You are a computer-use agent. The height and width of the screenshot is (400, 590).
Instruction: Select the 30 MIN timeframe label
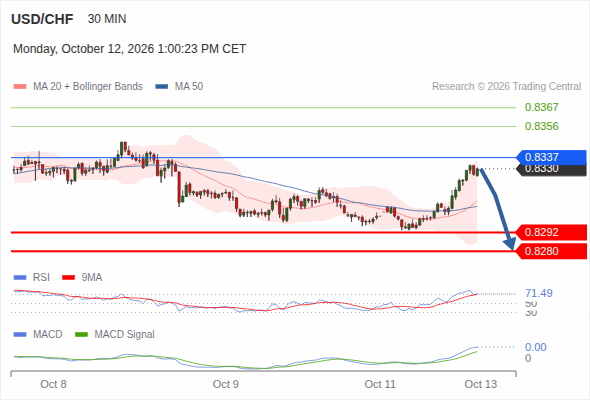(107, 19)
